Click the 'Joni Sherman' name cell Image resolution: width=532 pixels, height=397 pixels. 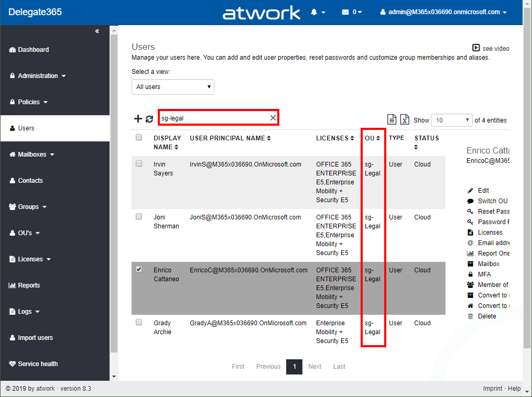coord(166,222)
